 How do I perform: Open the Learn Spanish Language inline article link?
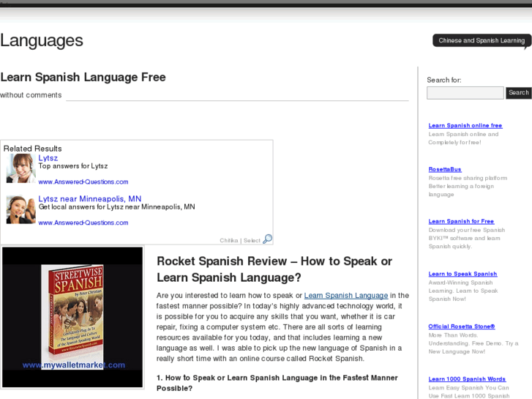tap(345, 296)
